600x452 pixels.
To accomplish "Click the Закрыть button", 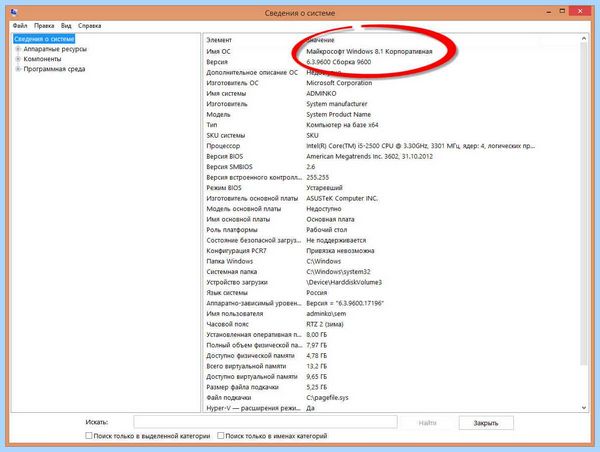I will [486, 423].
